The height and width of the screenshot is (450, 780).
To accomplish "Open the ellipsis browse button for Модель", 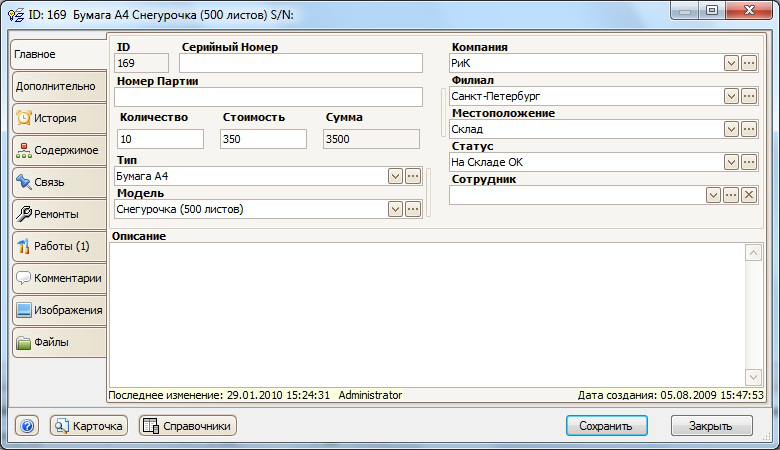I will (412, 209).
